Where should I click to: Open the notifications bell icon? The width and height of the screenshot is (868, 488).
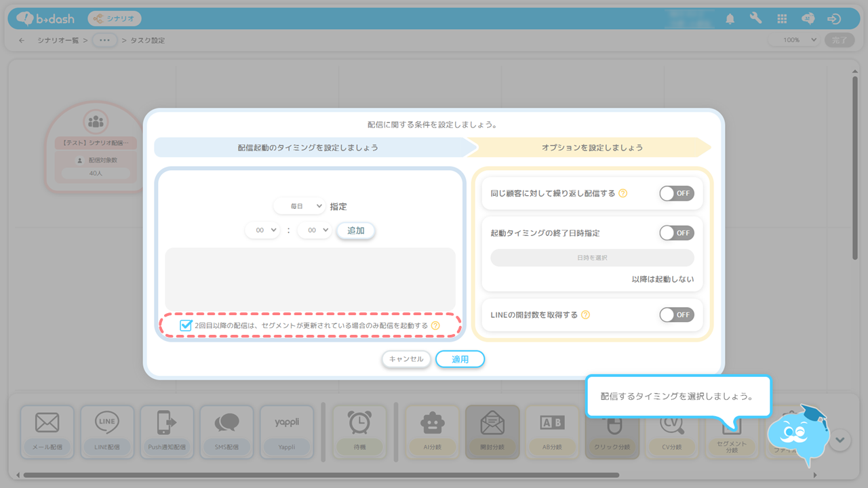click(x=730, y=19)
